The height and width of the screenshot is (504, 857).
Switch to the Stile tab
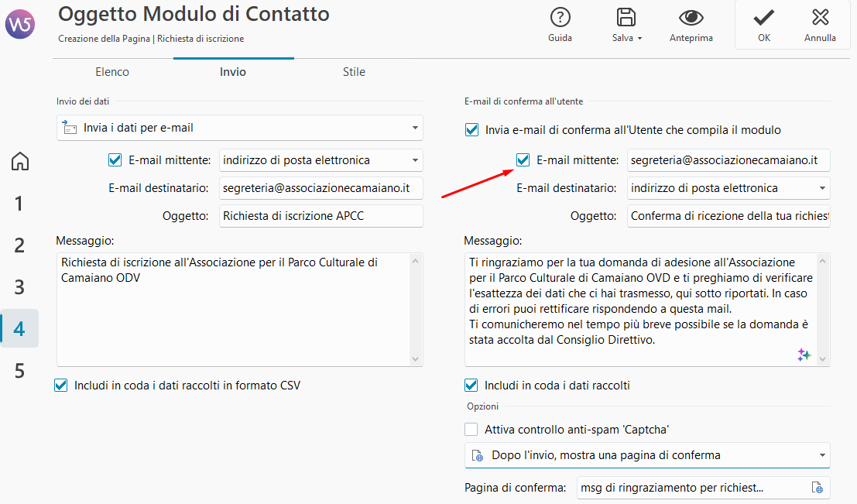pyautogui.click(x=354, y=71)
